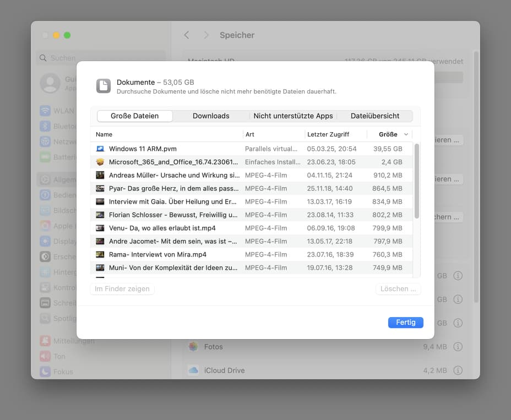This screenshot has width=511, height=420.
Task: Select the Microsoft_365_and_Office_16.74 file name
Action: [173, 162]
